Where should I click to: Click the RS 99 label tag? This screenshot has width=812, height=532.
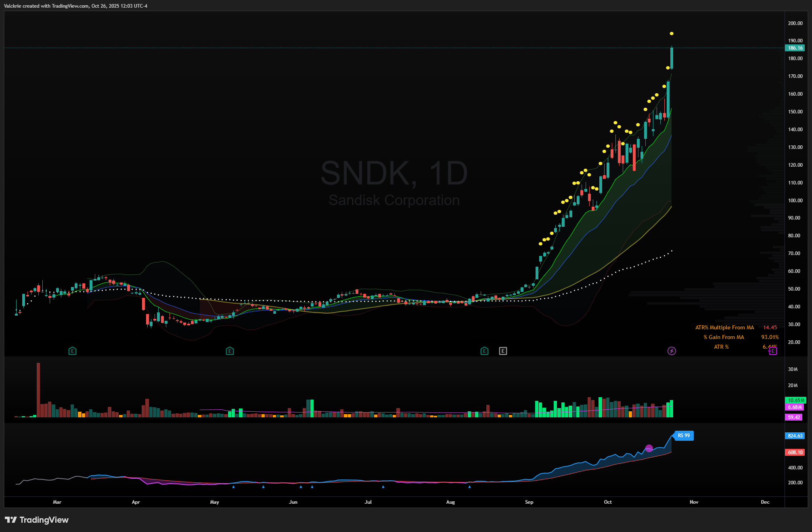[x=684, y=436]
